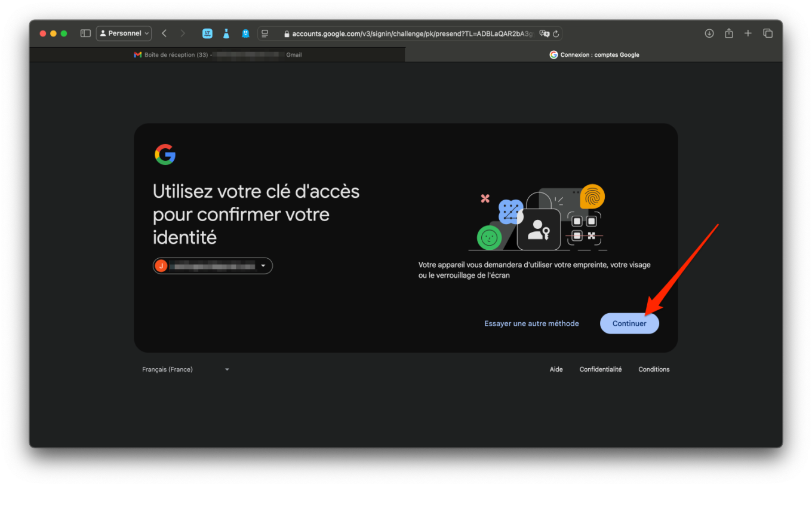Click the accounts.google.com address bar

click(x=410, y=33)
